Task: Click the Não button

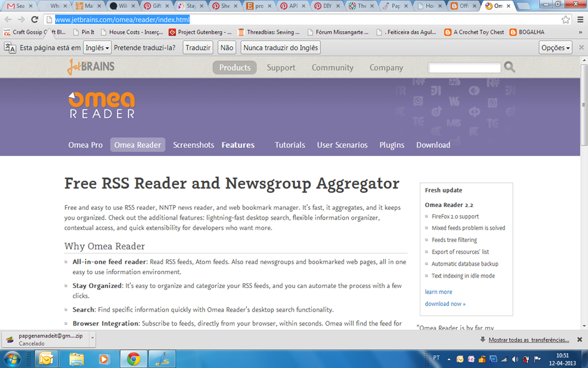Action: point(226,48)
